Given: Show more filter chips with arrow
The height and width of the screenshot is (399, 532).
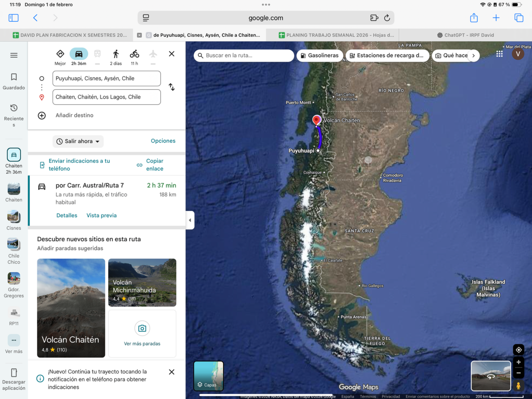Looking at the screenshot, I should coord(474,56).
